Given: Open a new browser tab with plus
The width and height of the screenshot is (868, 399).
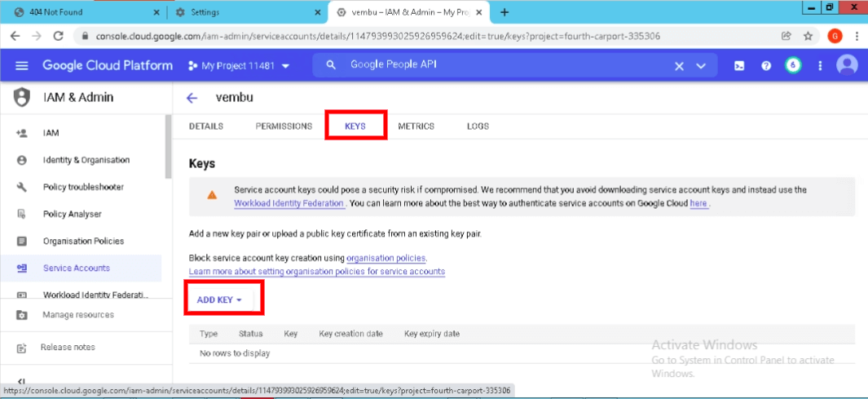Looking at the screenshot, I should (x=504, y=12).
